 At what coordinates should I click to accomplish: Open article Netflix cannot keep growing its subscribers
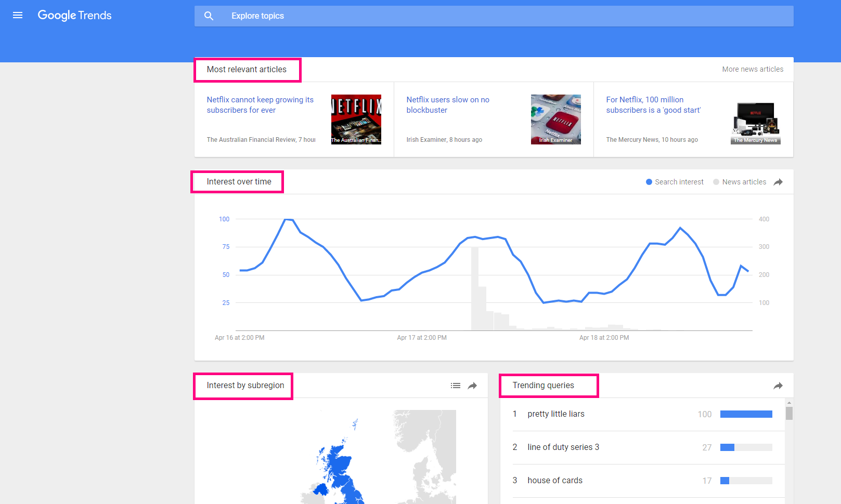point(260,105)
